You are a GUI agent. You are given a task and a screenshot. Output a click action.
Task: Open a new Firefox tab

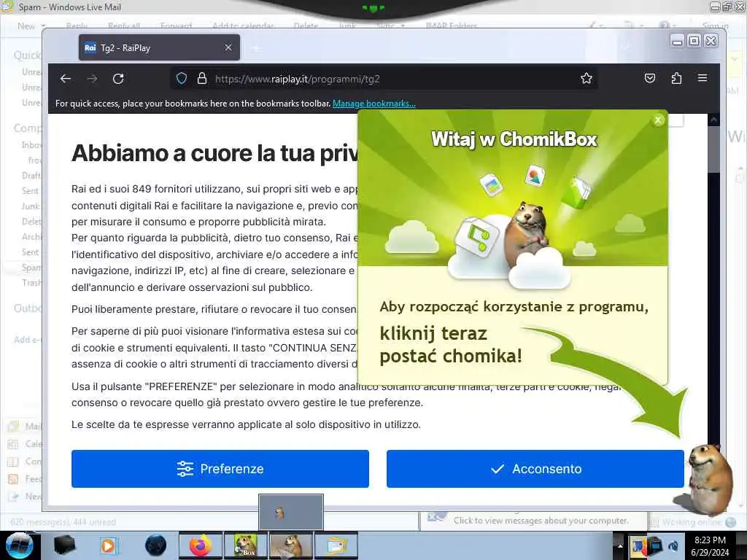click(x=256, y=48)
